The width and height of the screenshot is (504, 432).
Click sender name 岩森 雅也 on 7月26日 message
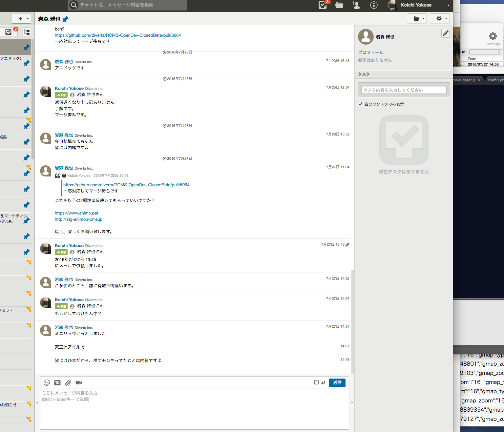(64, 135)
